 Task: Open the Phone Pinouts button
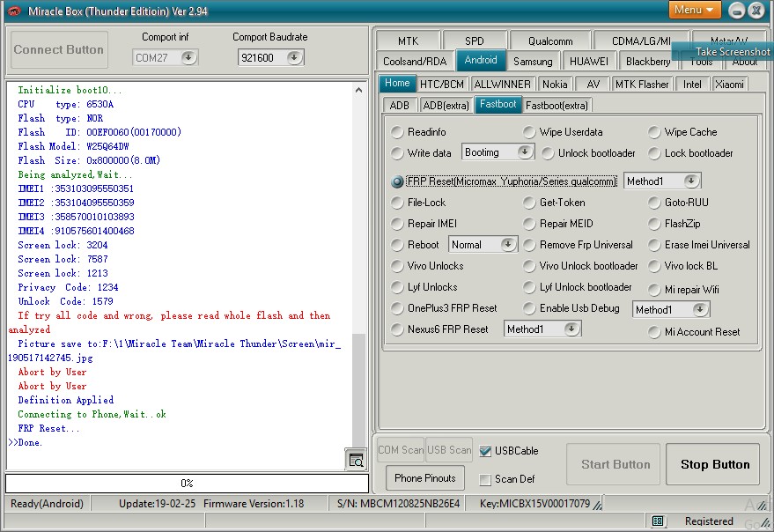coord(424,477)
